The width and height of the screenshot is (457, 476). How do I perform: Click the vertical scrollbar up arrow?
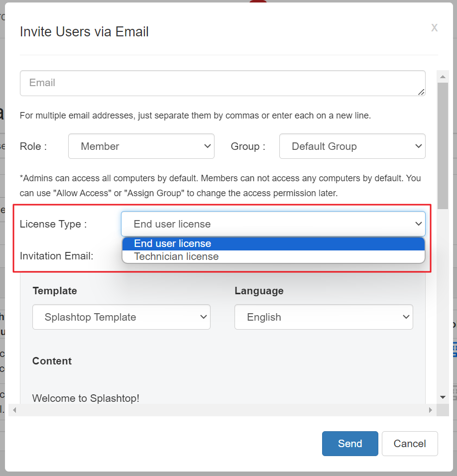pyautogui.click(x=443, y=77)
